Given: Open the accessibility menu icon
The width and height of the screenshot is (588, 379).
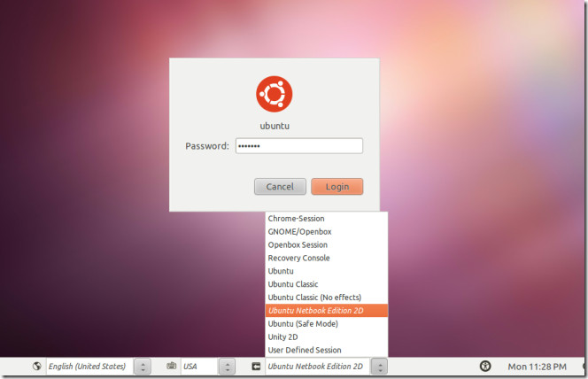Looking at the screenshot, I should click(485, 366).
